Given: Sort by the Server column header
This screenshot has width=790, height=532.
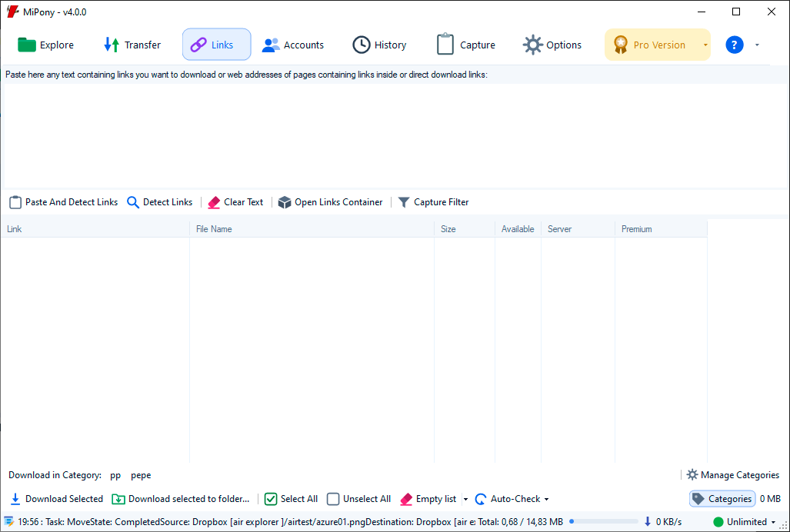Looking at the screenshot, I should click(578, 229).
